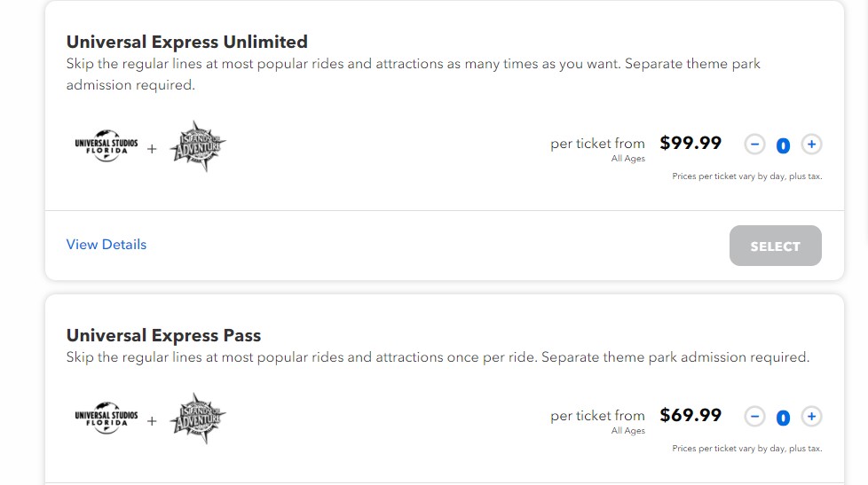
Task: Click Universal Studios Florida logo in Express Pass
Action: coord(107,418)
